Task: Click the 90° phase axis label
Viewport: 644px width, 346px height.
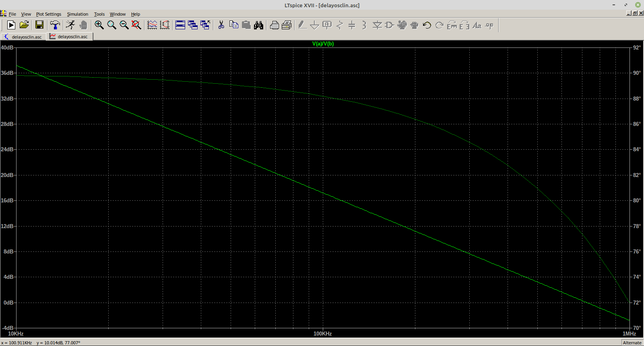Action: point(637,73)
